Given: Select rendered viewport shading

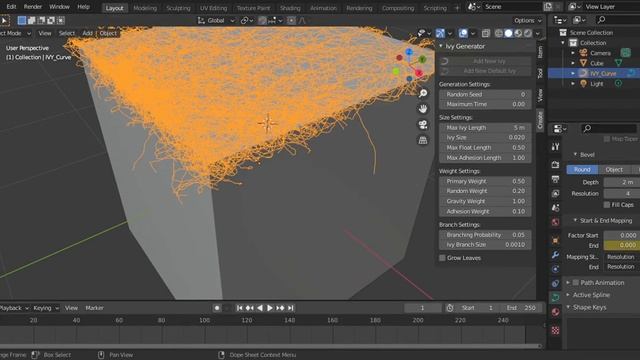Looking at the screenshot, I should [528, 33].
